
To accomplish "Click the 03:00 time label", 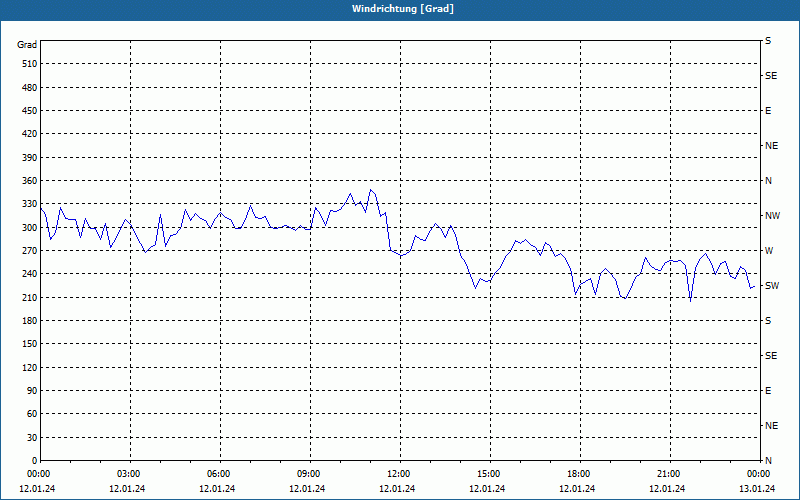I will [x=129, y=474].
